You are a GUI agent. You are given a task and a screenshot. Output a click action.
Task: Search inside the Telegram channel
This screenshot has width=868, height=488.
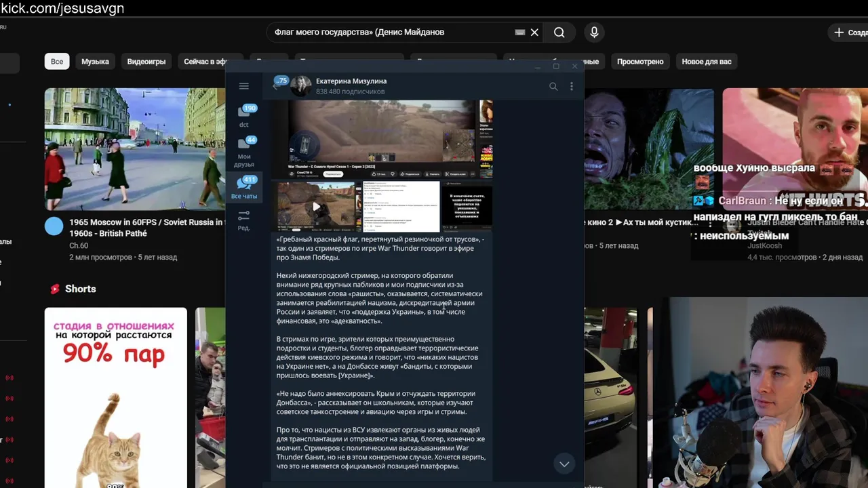click(553, 86)
